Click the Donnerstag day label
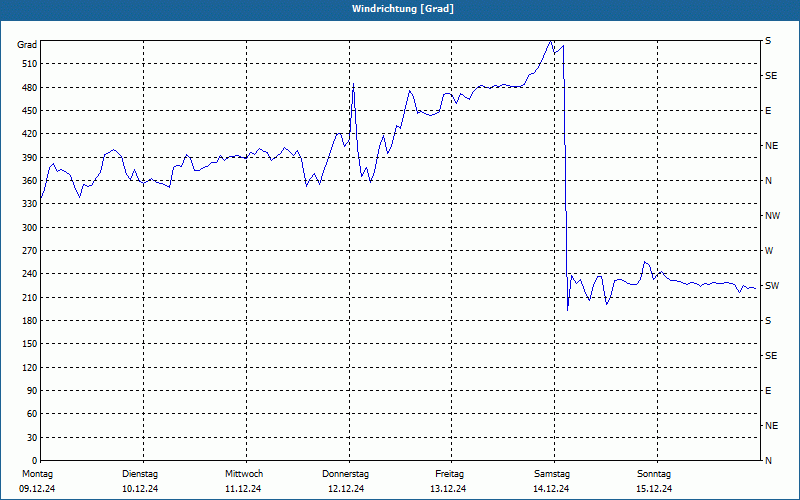 [345, 474]
